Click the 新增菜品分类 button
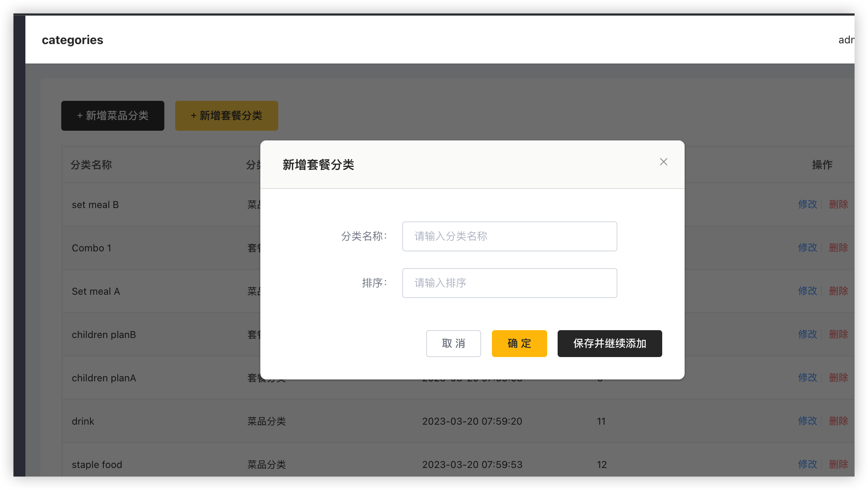 tap(112, 116)
